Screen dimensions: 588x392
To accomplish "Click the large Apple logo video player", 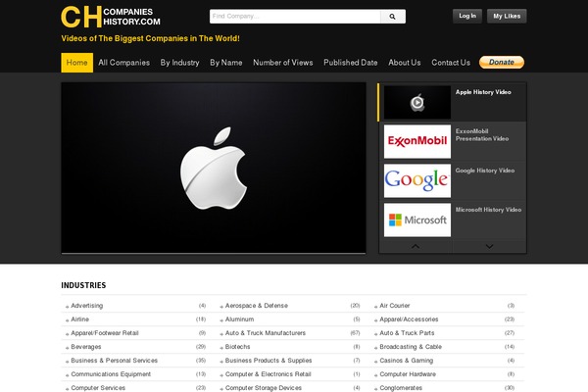I will pos(214,168).
